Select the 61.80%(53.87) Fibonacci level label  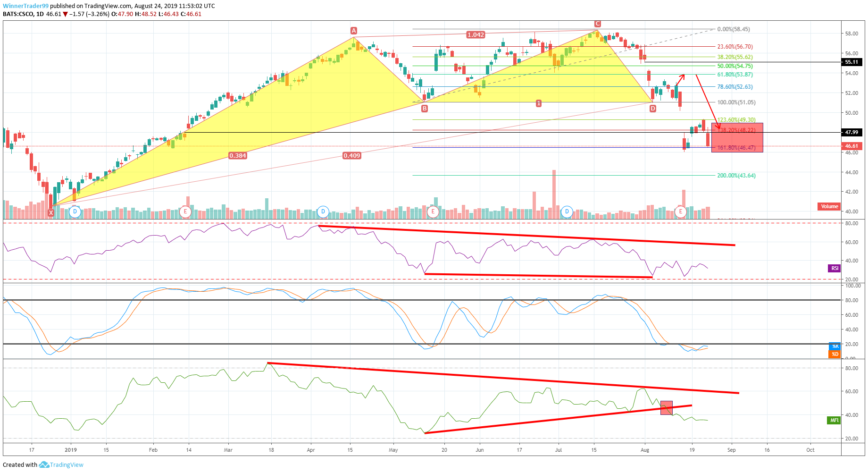click(735, 75)
